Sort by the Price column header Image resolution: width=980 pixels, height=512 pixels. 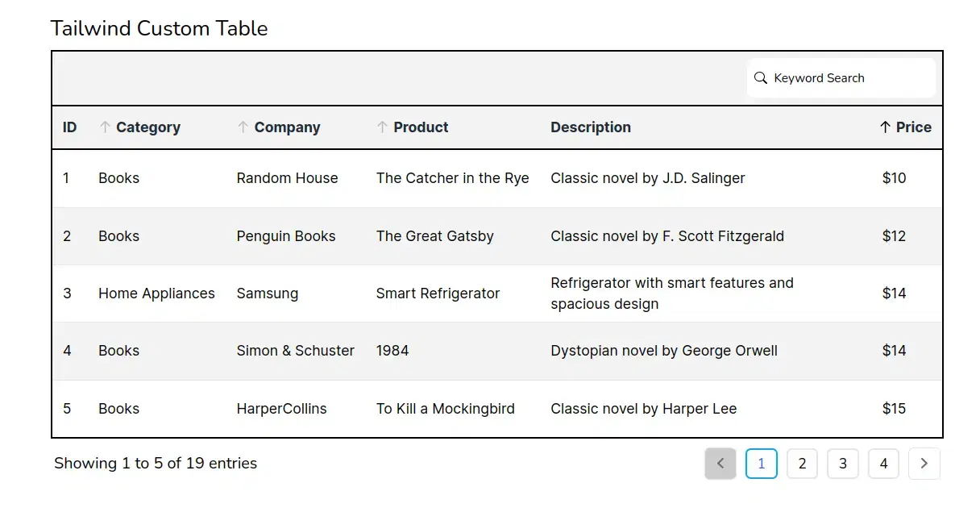pyautogui.click(x=913, y=127)
